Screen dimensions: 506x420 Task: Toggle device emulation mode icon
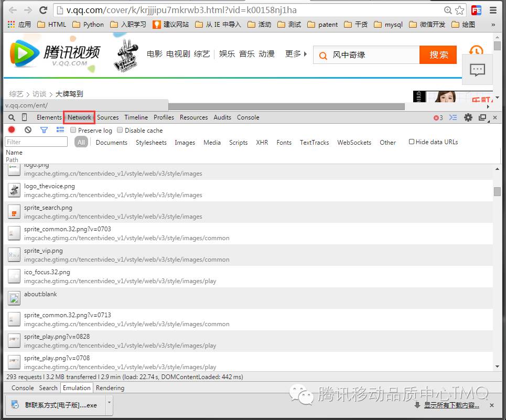coord(24,117)
